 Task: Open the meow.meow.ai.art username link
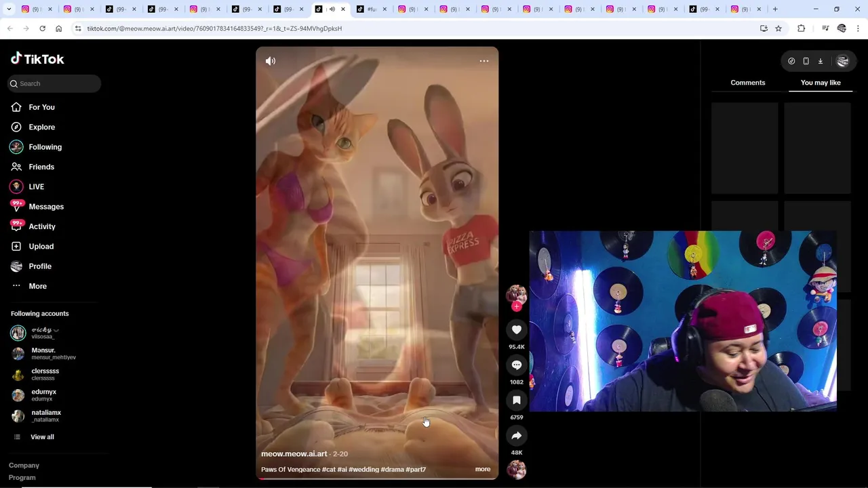coord(294,454)
